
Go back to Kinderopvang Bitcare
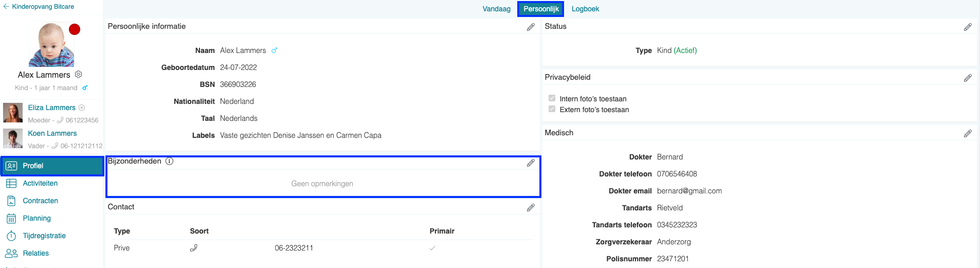[39, 7]
